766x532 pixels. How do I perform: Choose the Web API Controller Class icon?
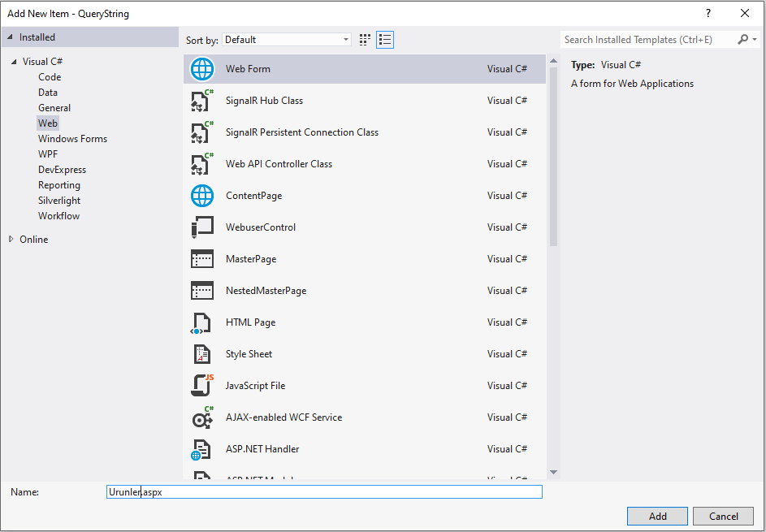coord(201,164)
